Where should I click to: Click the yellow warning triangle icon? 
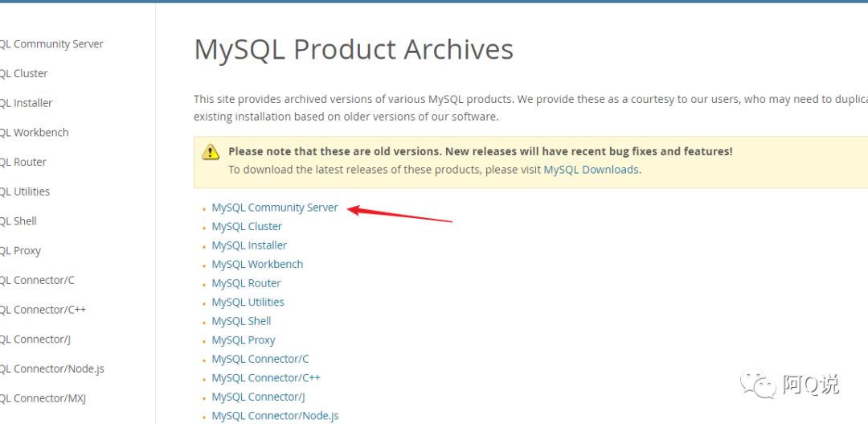(x=211, y=152)
